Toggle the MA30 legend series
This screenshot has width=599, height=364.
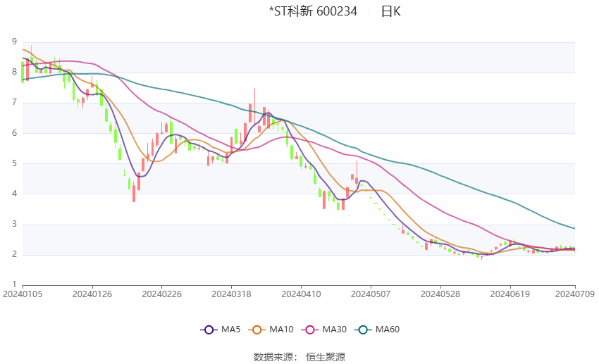click(x=324, y=330)
